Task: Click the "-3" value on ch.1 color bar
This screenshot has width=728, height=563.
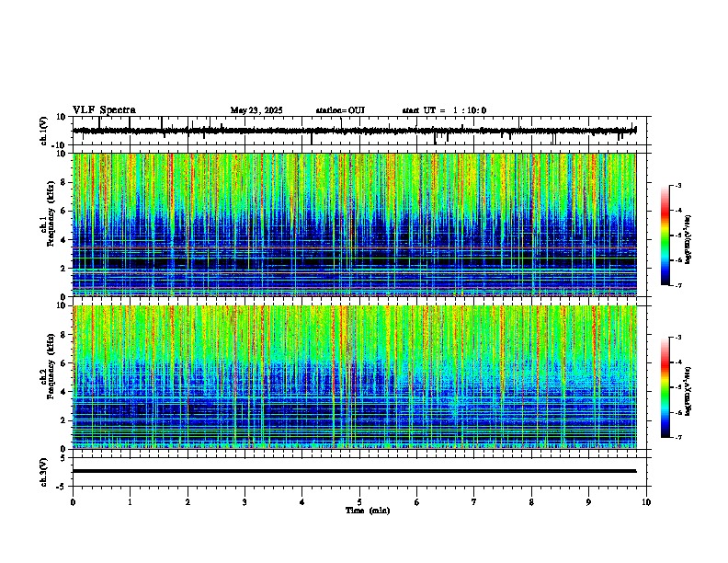Action: point(678,186)
